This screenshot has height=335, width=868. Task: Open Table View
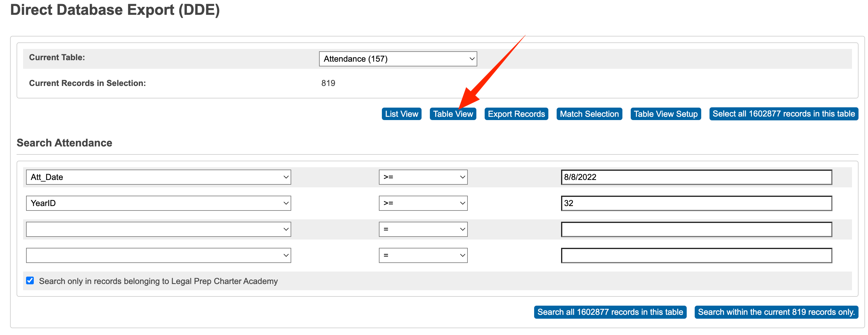453,114
